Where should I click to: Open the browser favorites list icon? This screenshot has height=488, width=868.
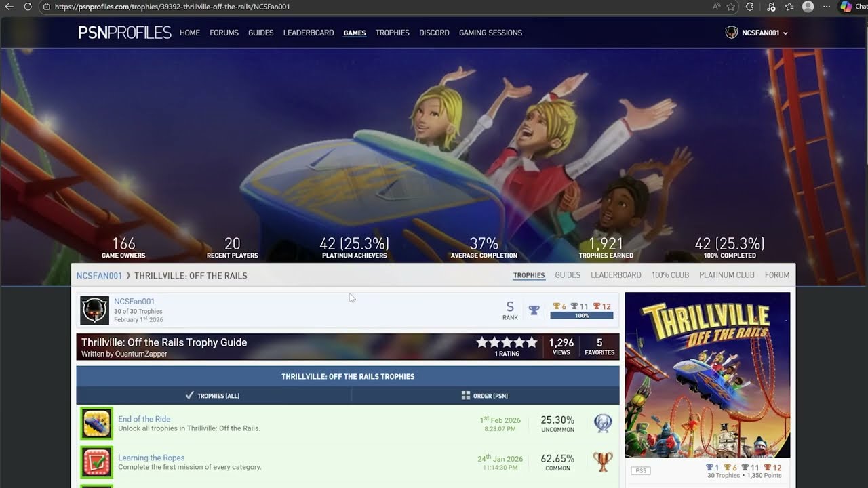[x=789, y=7]
